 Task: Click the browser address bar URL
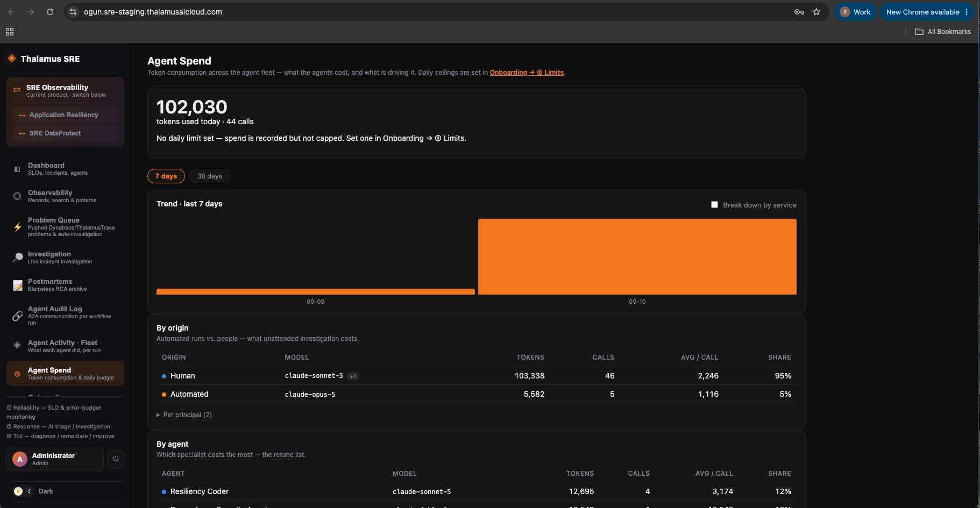153,12
